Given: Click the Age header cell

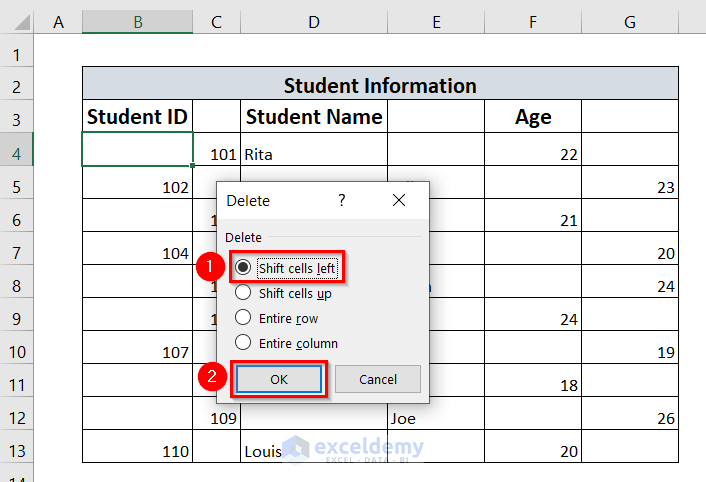Looking at the screenshot, I should [x=533, y=117].
